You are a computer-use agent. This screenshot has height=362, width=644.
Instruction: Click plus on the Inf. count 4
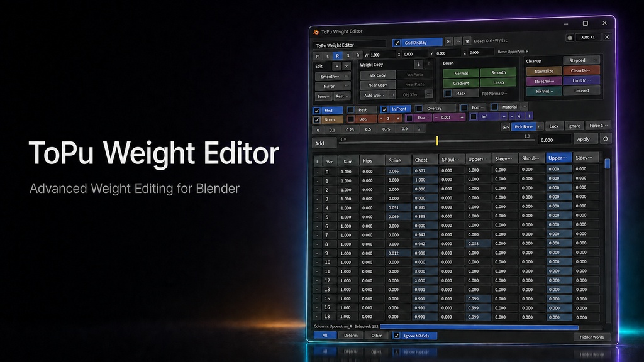point(529,116)
